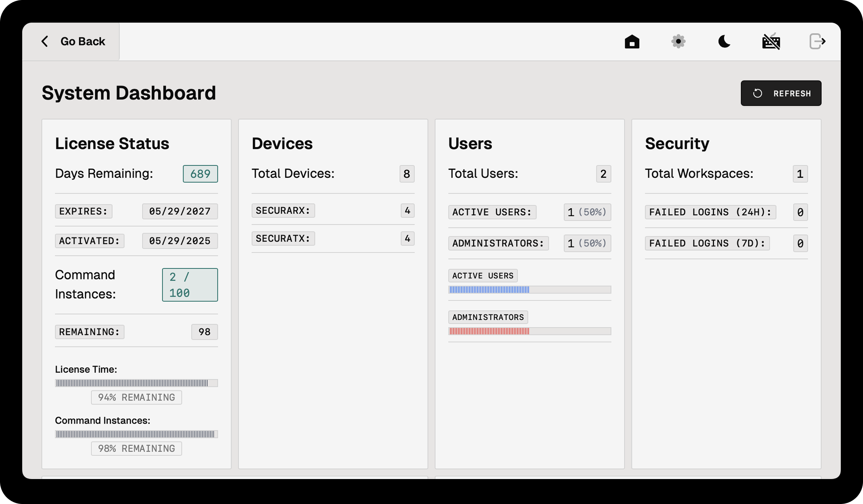The image size is (863, 504).
Task: Click the Total Workspaces count 1
Action: (x=800, y=174)
